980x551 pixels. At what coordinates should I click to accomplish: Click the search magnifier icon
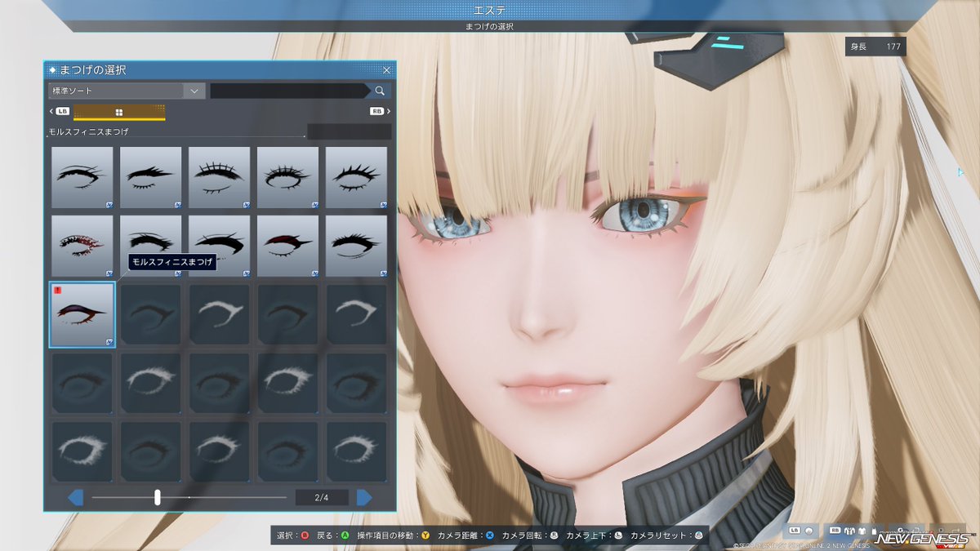point(380,91)
